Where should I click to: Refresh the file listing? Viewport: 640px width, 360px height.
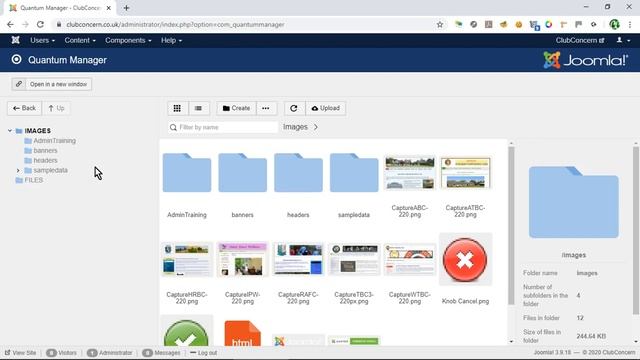point(293,108)
